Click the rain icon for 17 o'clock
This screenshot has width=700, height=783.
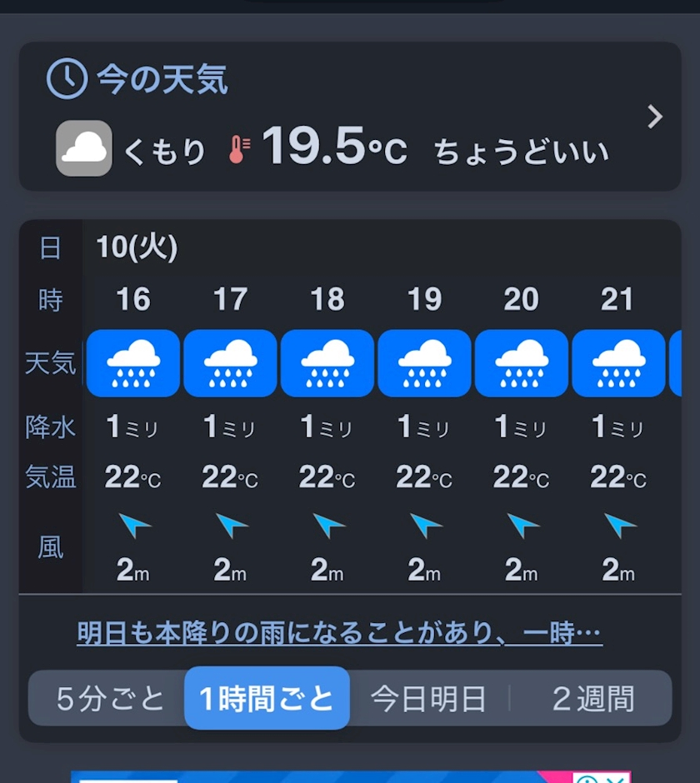(230, 363)
